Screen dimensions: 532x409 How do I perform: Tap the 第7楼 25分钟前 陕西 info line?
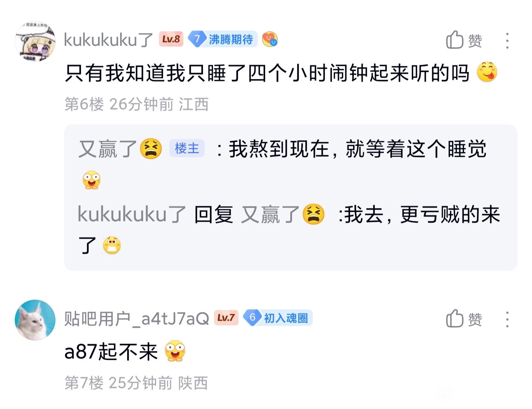(x=136, y=383)
